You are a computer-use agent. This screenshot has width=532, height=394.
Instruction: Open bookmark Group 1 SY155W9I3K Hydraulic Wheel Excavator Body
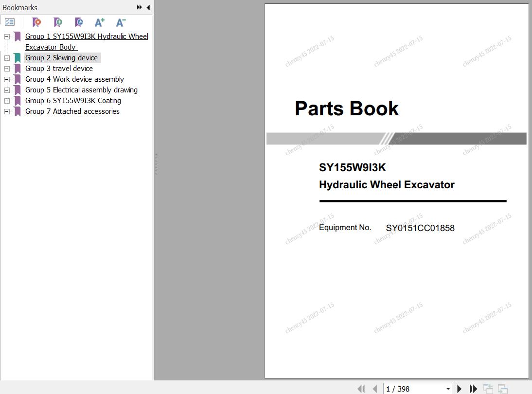pos(87,41)
